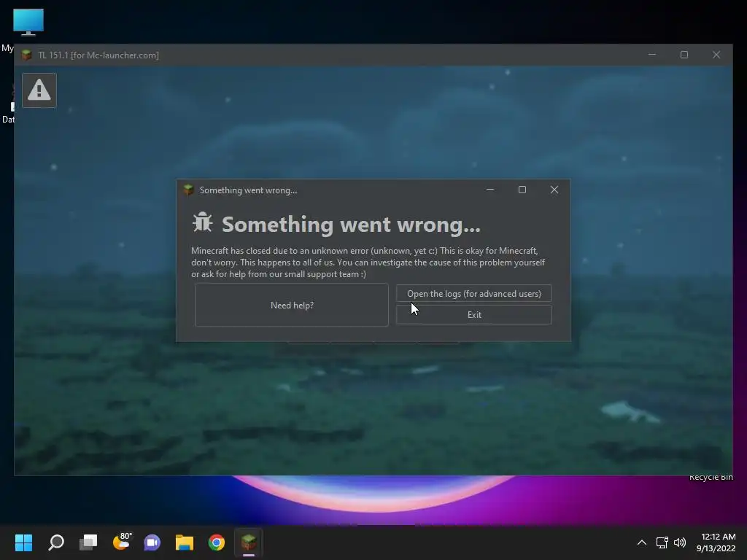Viewport: 747px width, 560px height.
Task: Exit the error dialog via Exit button
Action: click(x=474, y=315)
